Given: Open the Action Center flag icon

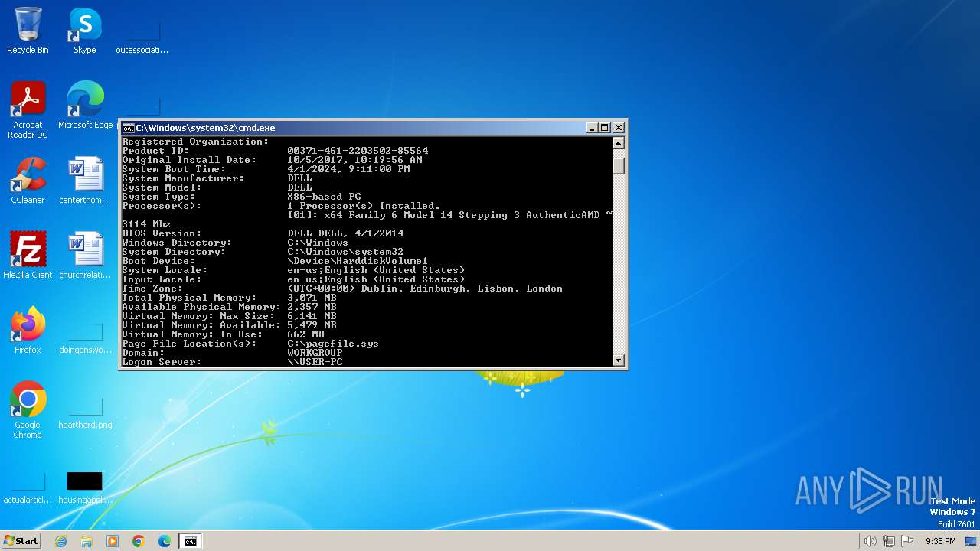Looking at the screenshot, I should 908,541.
